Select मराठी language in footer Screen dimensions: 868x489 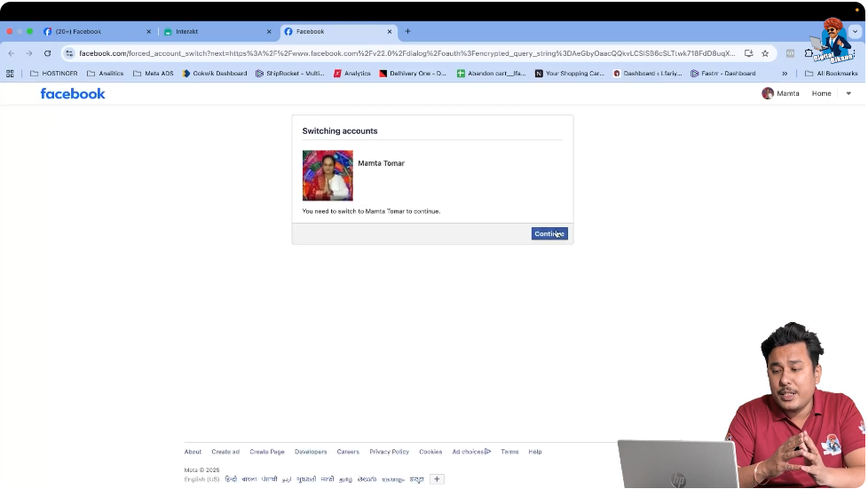click(x=327, y=479)
